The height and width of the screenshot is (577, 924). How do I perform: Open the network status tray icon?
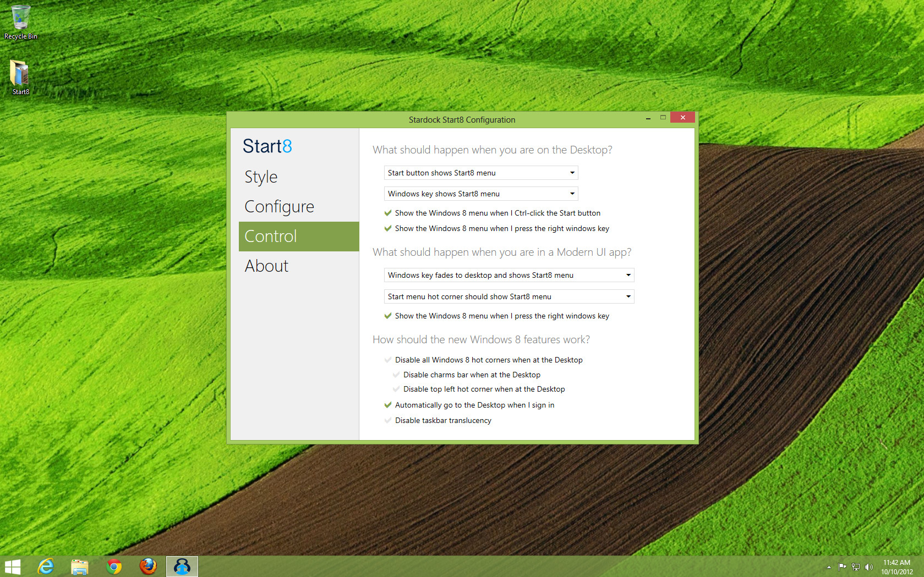pos(856,567)
